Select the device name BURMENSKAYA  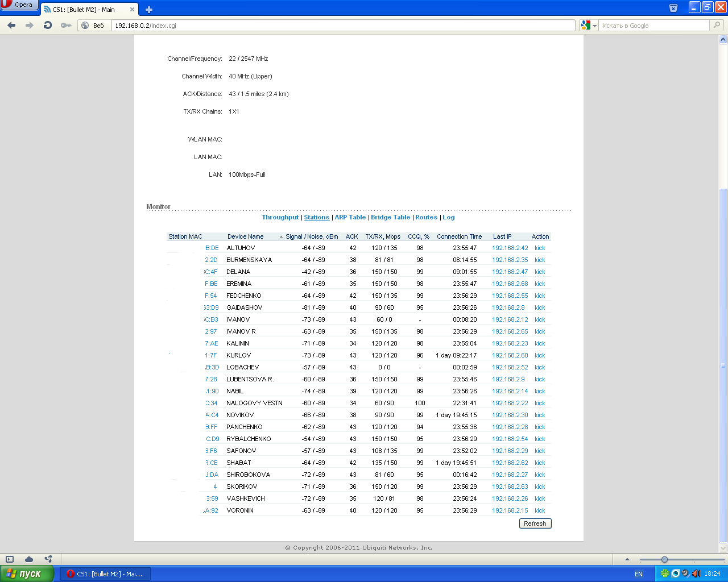point(249,260)
